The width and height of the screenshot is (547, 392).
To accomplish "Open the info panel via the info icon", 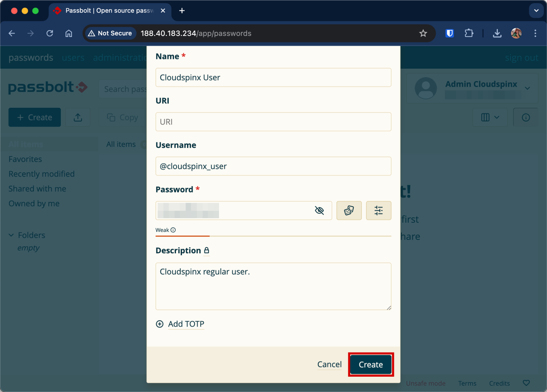I will [x=526, y=117].
